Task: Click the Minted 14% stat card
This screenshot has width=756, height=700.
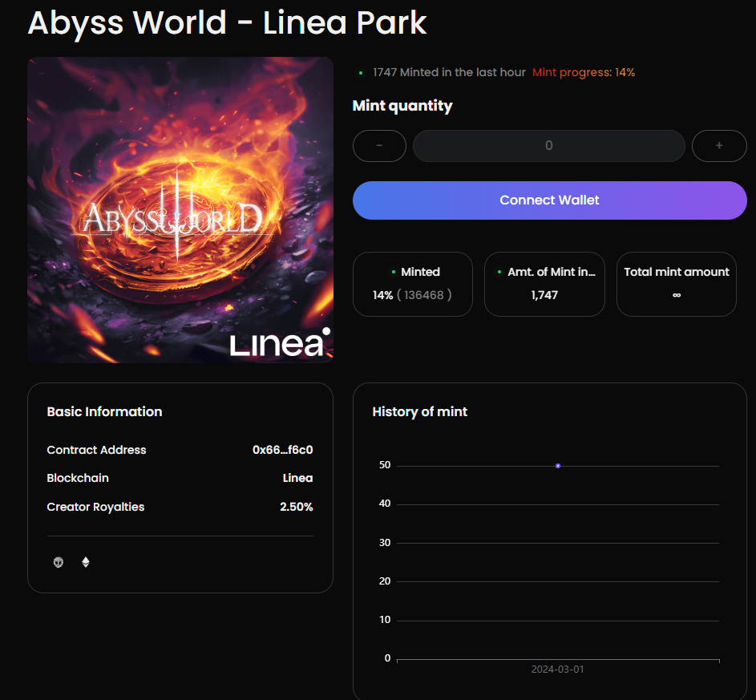Action: [x=413, y=285]
